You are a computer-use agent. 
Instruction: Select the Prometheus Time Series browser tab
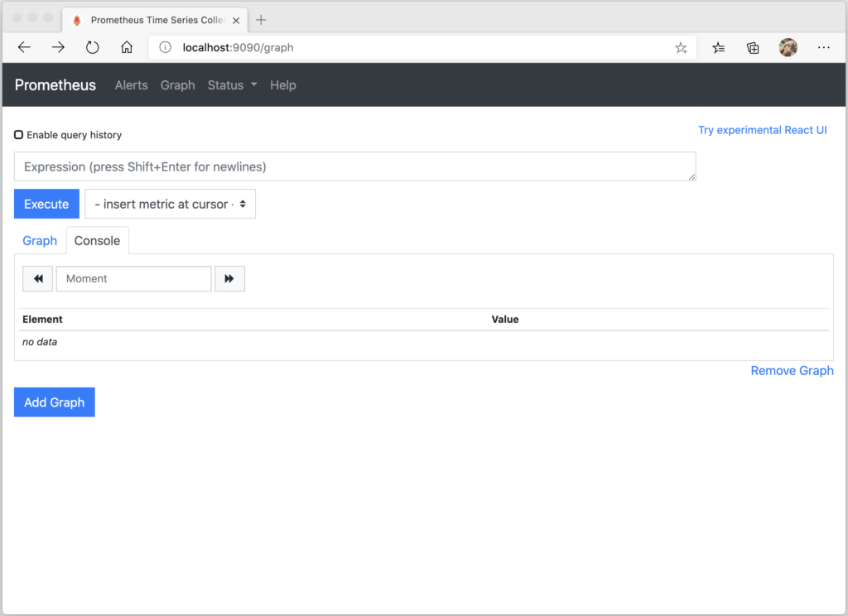coord(155,21)
